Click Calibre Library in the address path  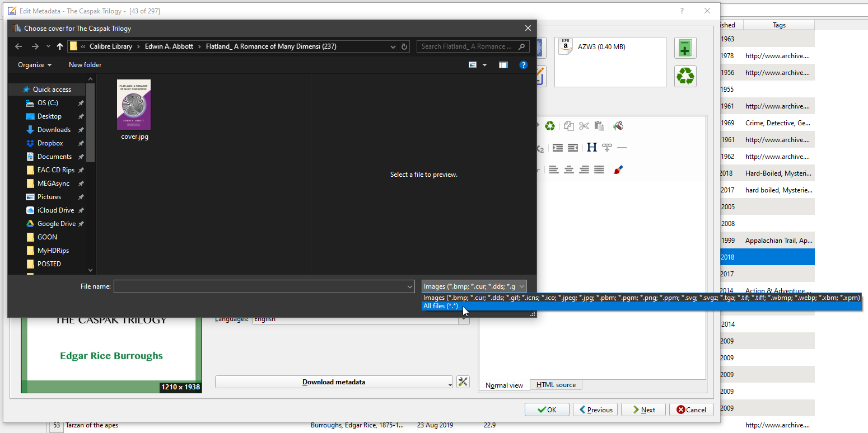tap(111, 46)
